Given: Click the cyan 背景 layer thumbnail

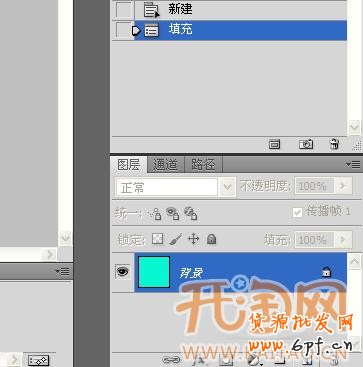Looking at the screenshot, I should point(154,272).
